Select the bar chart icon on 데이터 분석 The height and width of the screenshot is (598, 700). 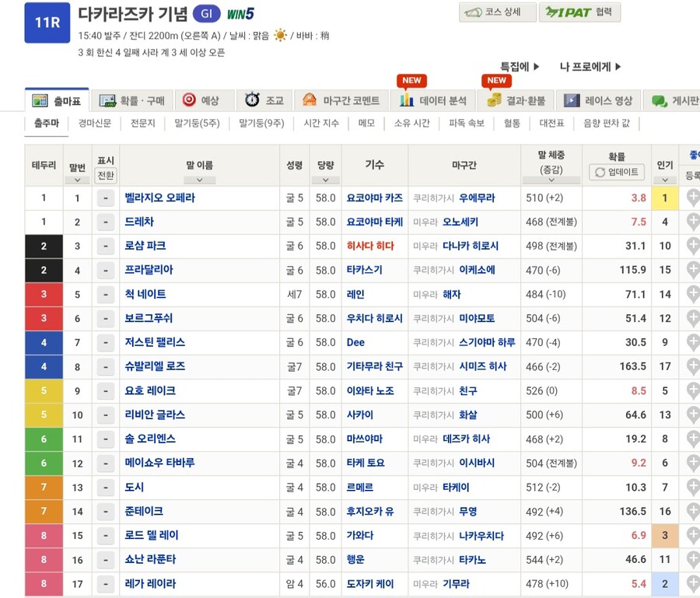click(407, 100)
